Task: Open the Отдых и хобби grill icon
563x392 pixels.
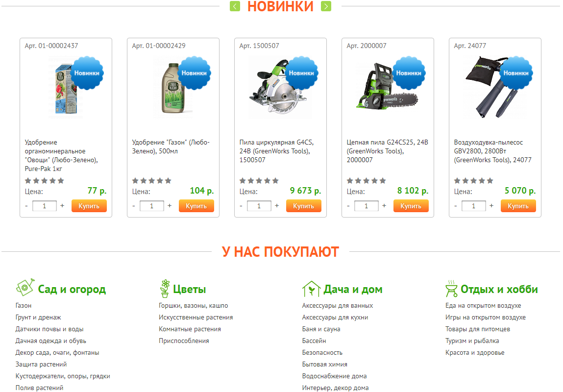Action: (451, 289)
